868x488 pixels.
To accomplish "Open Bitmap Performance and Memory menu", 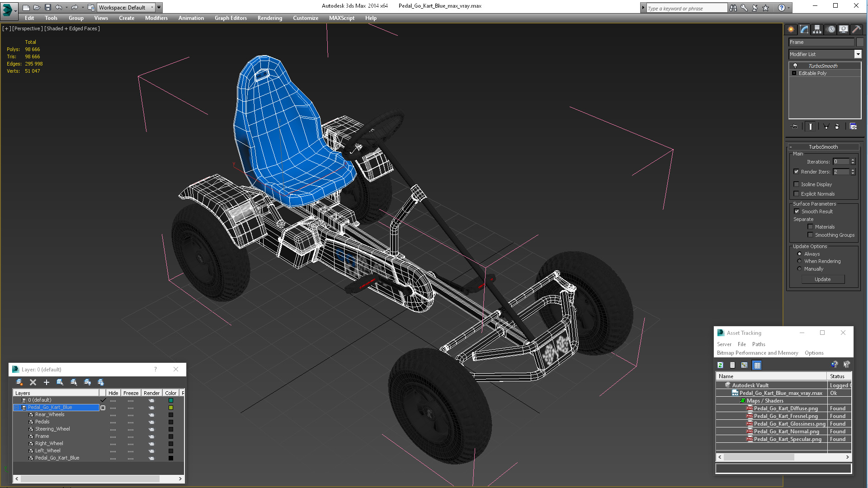I will 757,353.
